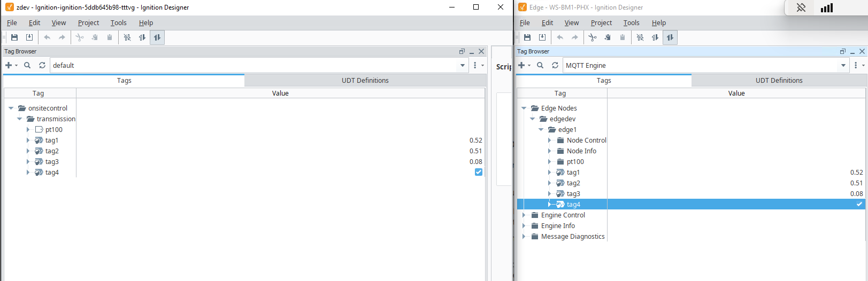
Task: Open more options menu in Edge Tag Browser
Action: point(858,65)
